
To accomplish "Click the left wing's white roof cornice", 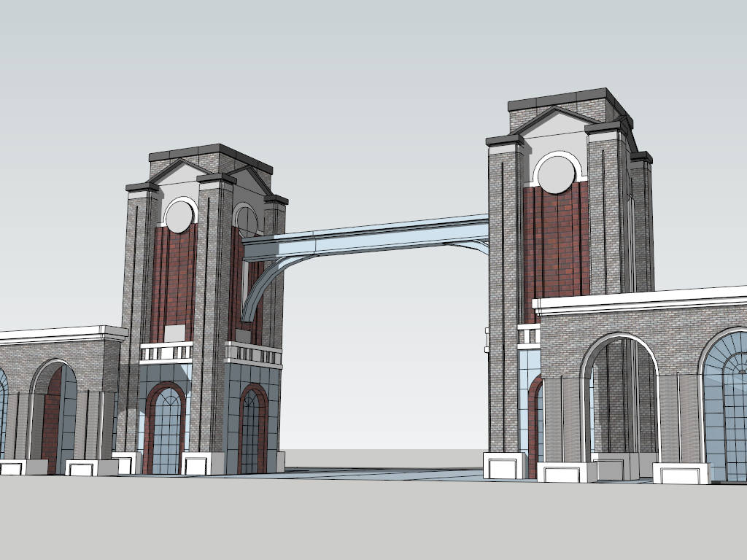I will [58, 335].
